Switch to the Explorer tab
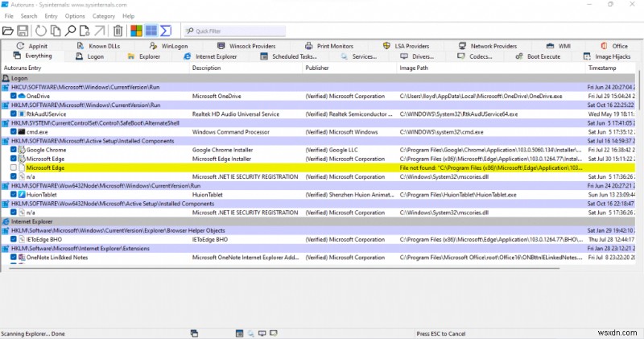644x339 pixels. (144, 56)
